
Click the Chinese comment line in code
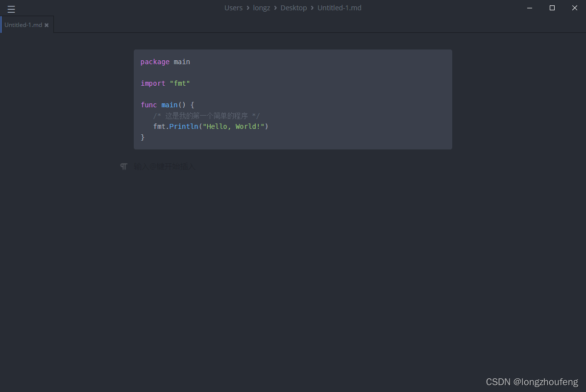(x=206, y=116)
